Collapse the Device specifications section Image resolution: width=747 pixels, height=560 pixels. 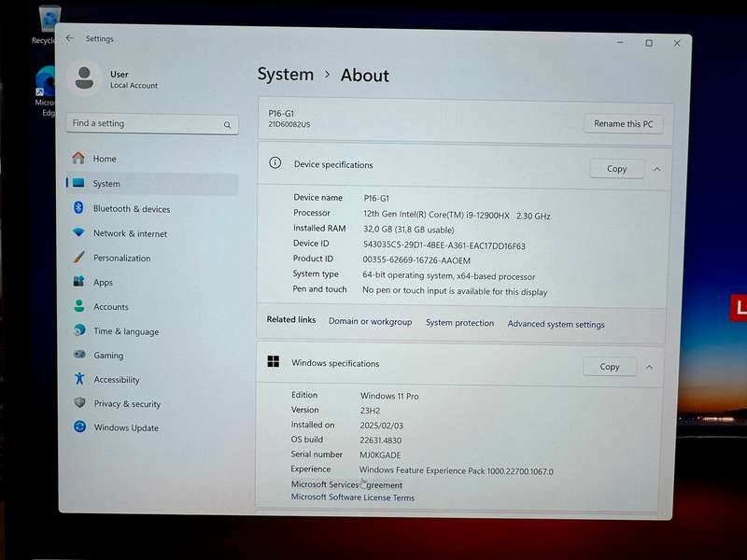pyautogui.click(x=657, y=169)
